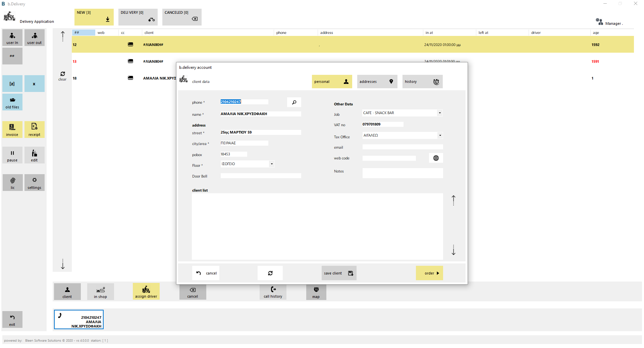The width and height of the screenshot is (644, 348).
Task: Open web code globe icon
Action: click(436, 158)
